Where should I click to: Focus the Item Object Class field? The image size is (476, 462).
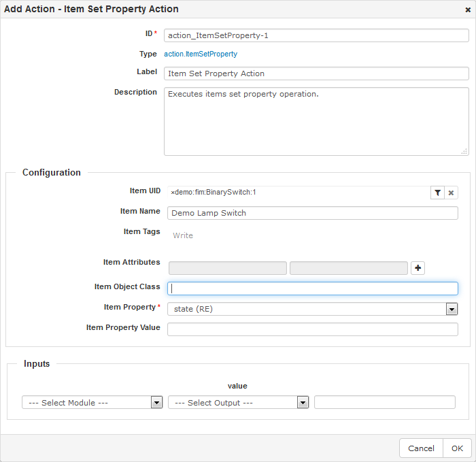[312, 288]
